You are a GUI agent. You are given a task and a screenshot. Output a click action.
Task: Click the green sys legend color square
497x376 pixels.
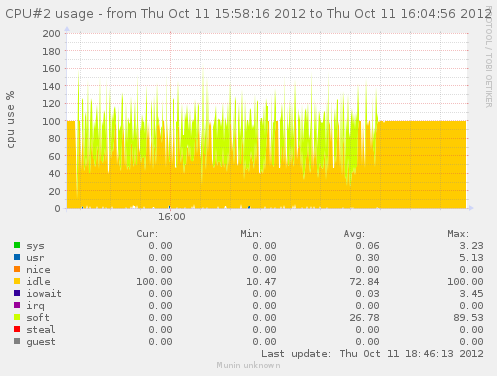[x=17, y=245]
